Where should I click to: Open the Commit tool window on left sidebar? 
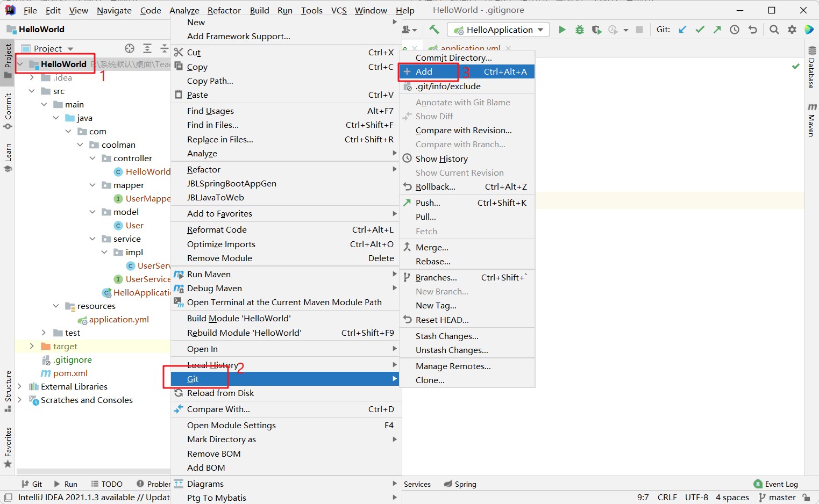[8, 111]
